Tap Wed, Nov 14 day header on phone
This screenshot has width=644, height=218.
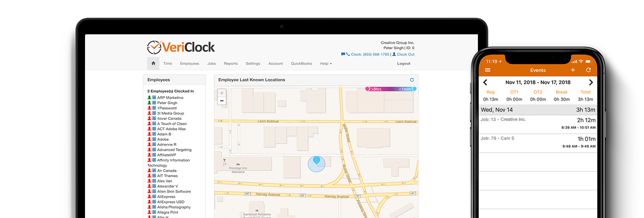(538, 110)
